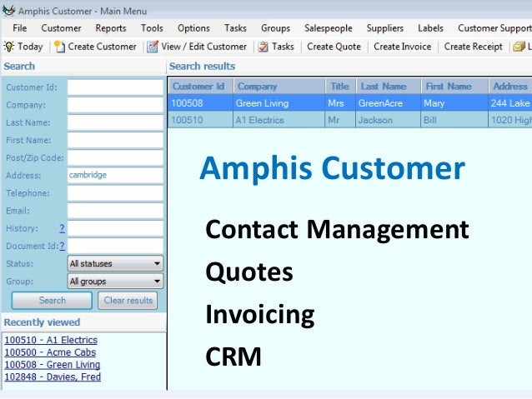Click the View / Edit Customer pencil icon
The width and height of the screenshot is (532, 399).
click(153, 47)
